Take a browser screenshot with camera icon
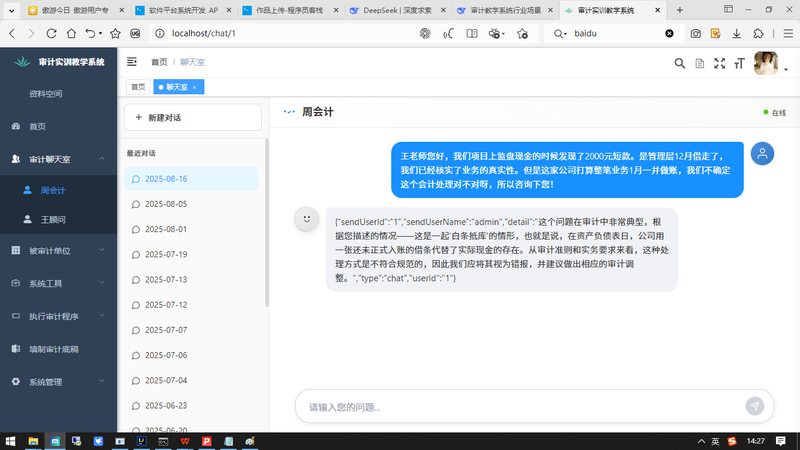Screen dimensions: 800x450 [x=695, y=33]
